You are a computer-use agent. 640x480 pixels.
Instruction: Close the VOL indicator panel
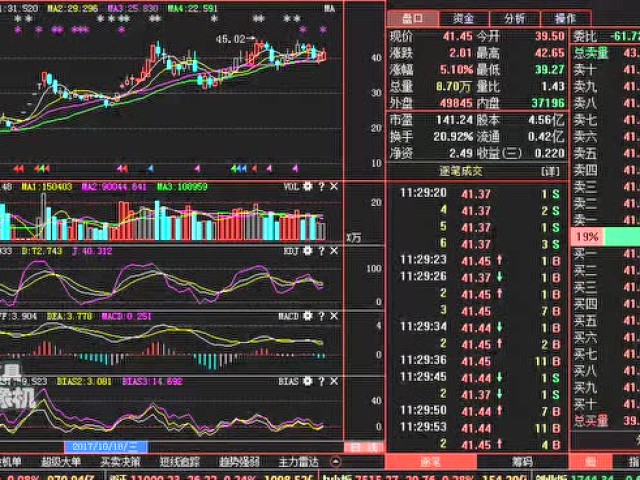(x=334, y=187)
